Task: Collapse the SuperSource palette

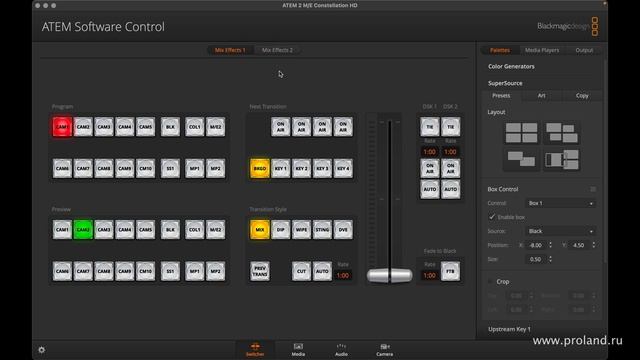Action: pos(505,83)
